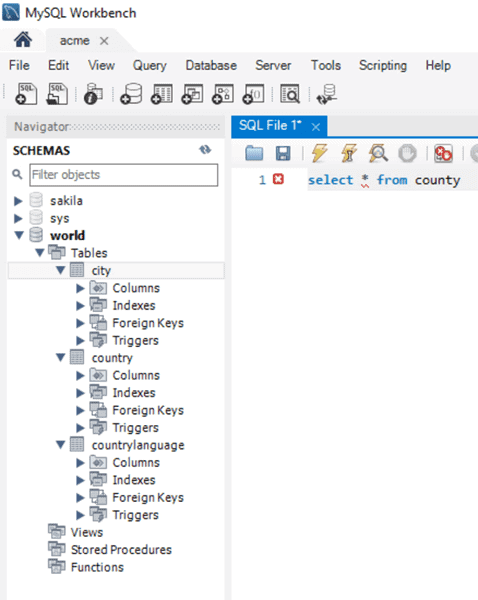Toggle continue on error icon
The height and width of the screenshot is (600, 478).
pyautogui.click(x=443, y=153)
